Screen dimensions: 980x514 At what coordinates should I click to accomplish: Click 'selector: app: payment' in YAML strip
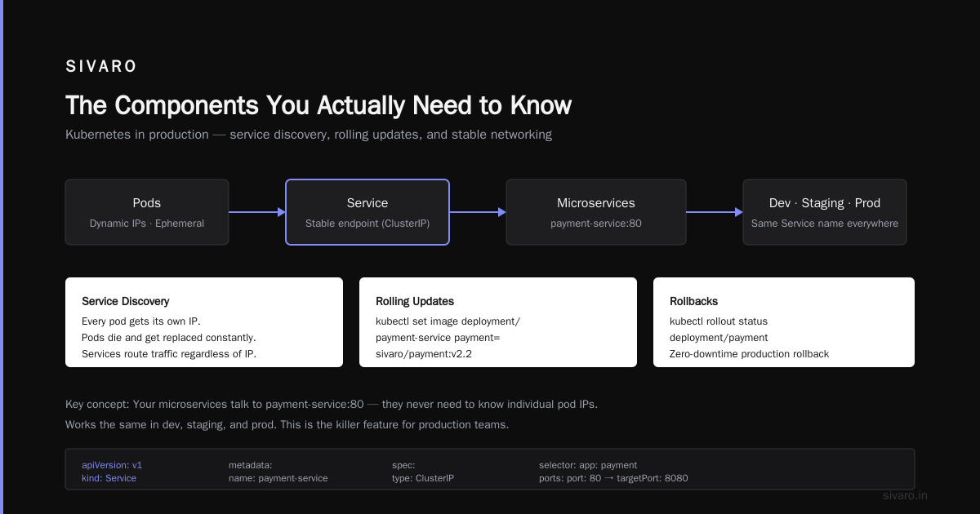(x=588, y=465)
